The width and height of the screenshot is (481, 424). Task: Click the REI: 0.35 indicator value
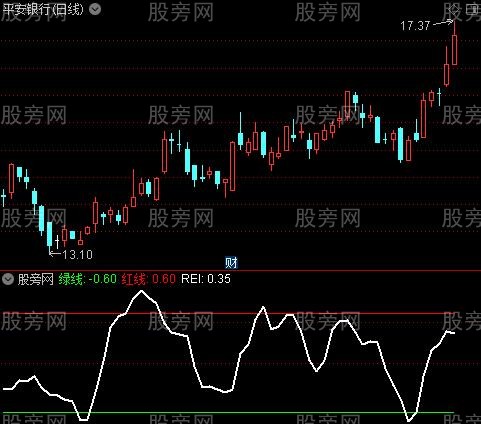[206, 279]
